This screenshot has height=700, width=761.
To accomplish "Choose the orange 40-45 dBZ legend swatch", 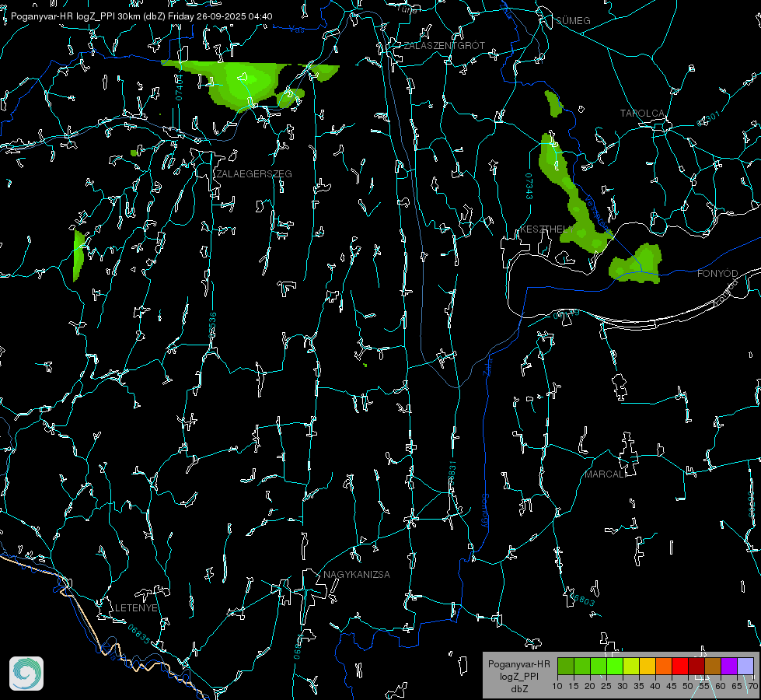I will tap(664, 666).
